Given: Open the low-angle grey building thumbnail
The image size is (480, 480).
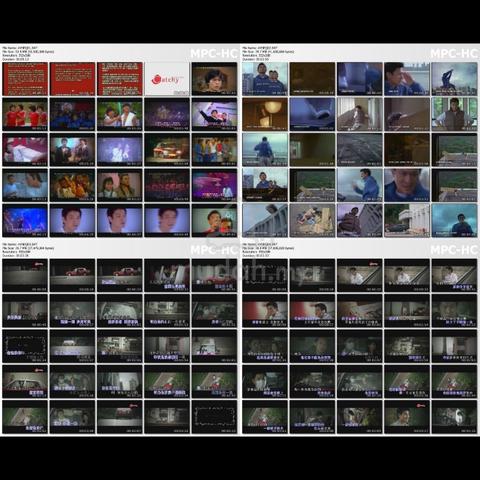Looking at the screenshot, I should [265, 221].
